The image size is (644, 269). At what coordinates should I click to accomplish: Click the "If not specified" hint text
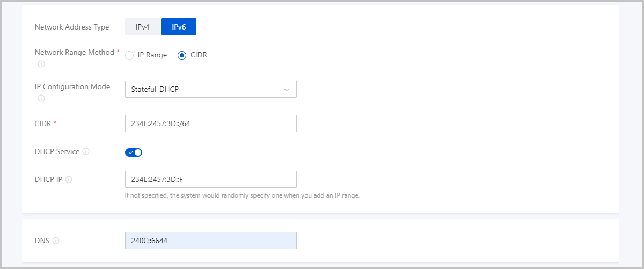242,195
